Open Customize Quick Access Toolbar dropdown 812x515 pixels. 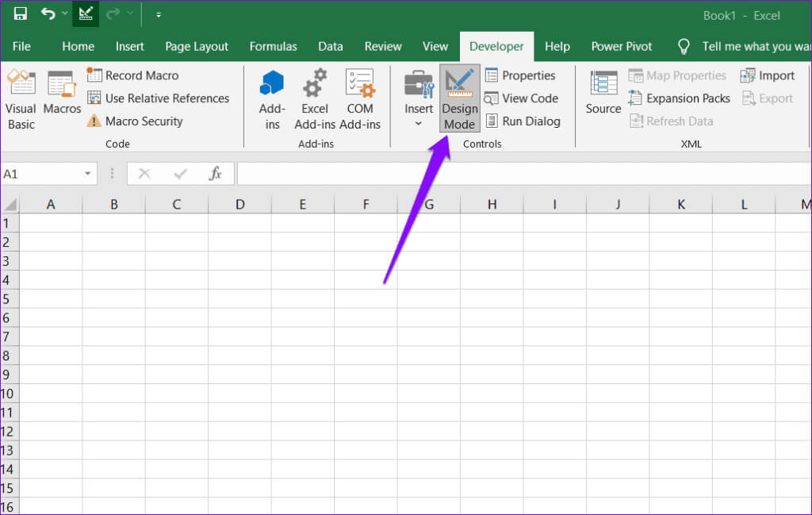pos(159,15)
